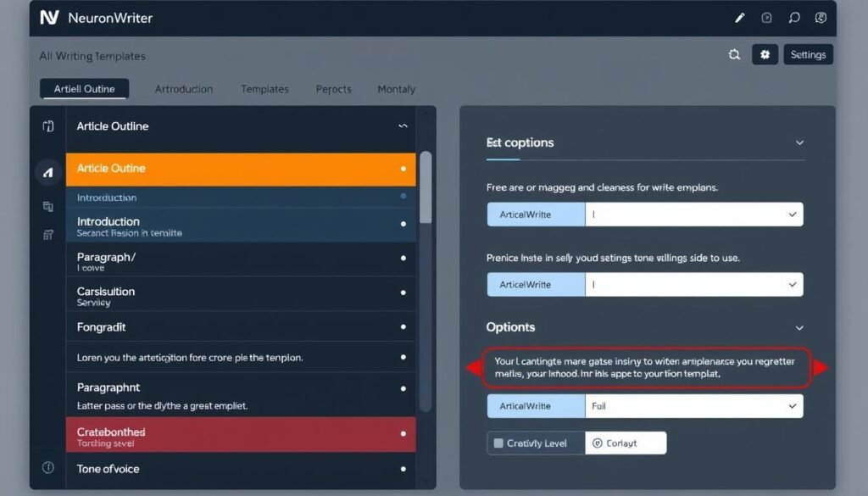Toggle the bullet next to Tone of voice
The image size is (868, 496).
404,468
